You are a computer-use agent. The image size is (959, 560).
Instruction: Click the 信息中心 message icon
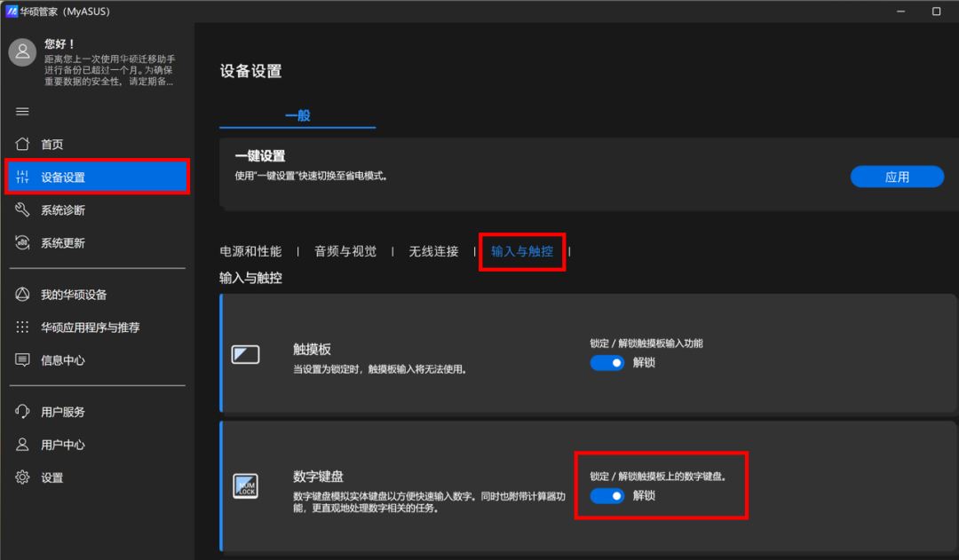pos(23,360)
